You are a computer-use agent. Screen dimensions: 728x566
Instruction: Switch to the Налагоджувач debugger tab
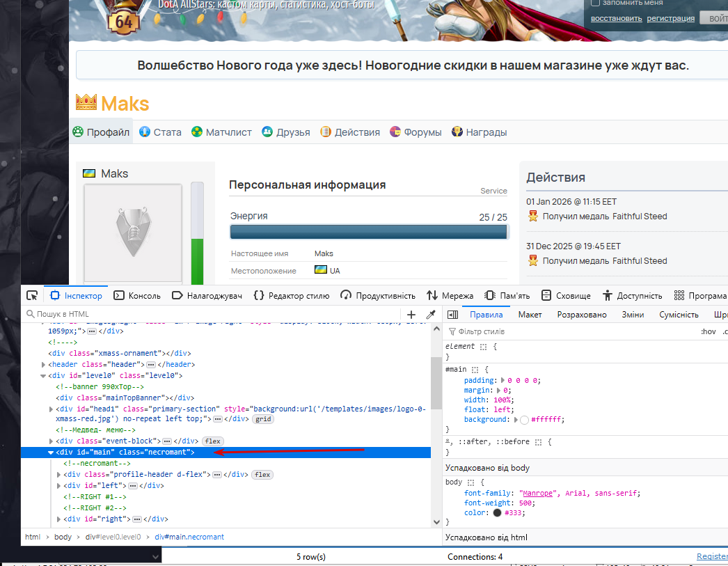(207, 296)
